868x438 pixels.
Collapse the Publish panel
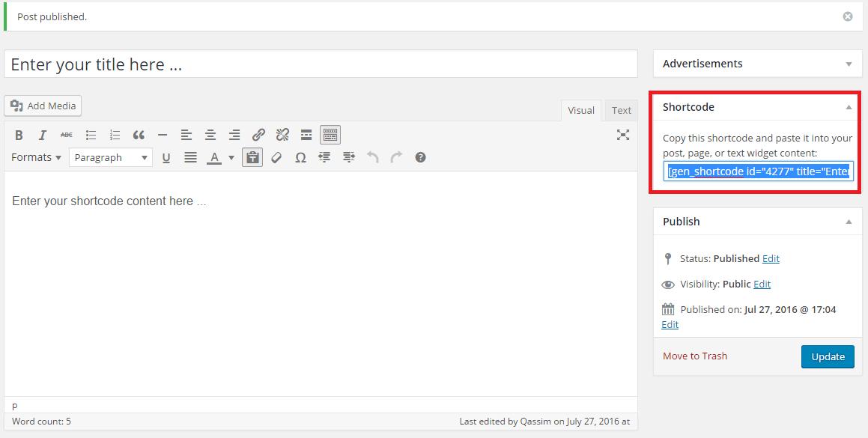click(849, 222)
